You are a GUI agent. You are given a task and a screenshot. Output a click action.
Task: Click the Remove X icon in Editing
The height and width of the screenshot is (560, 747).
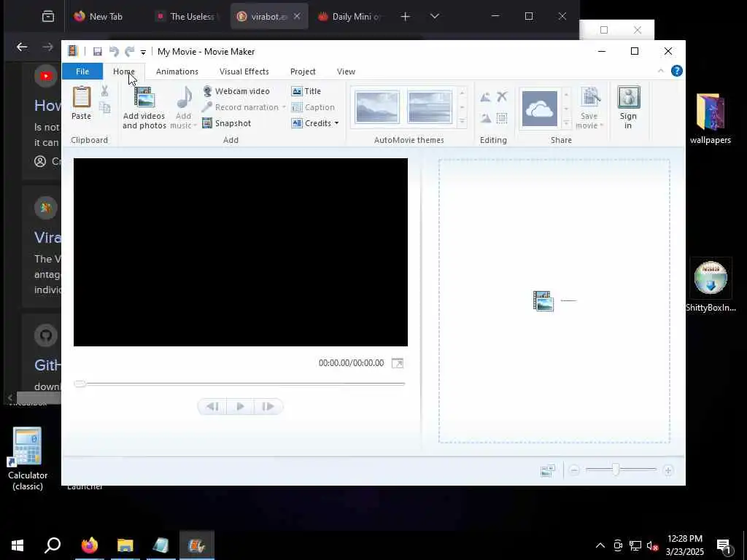coord(502,97)
